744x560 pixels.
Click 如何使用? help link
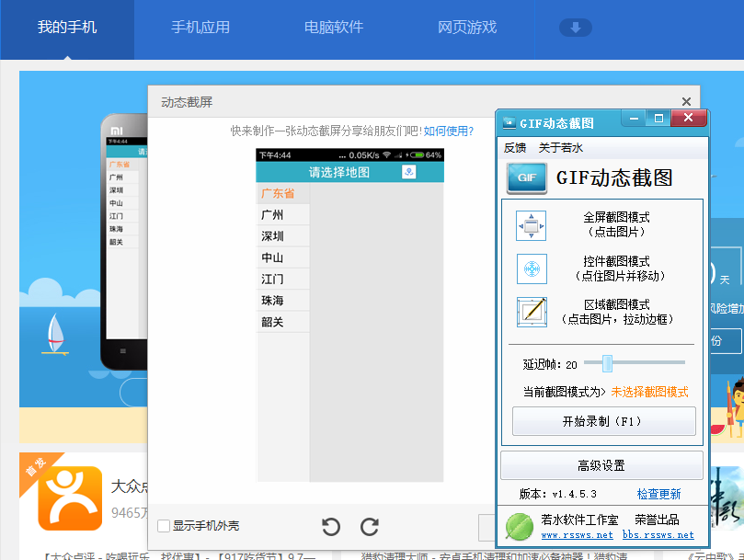[x=449, y=131]
